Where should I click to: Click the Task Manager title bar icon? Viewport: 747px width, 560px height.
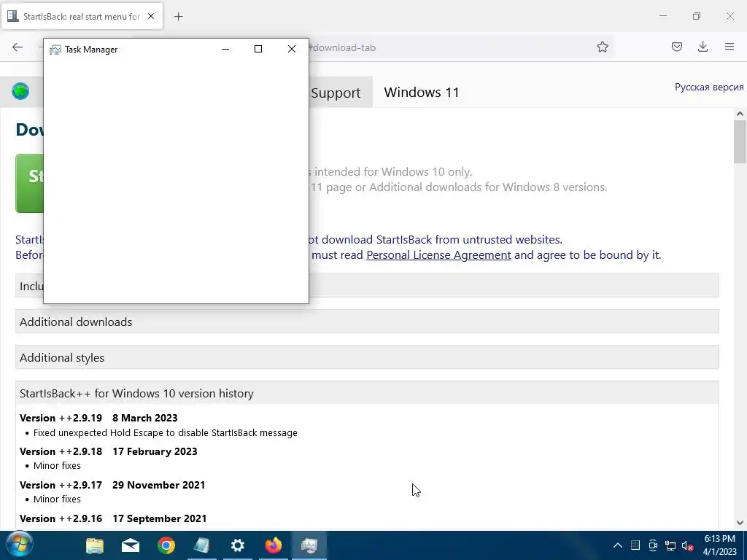(55, 50)
